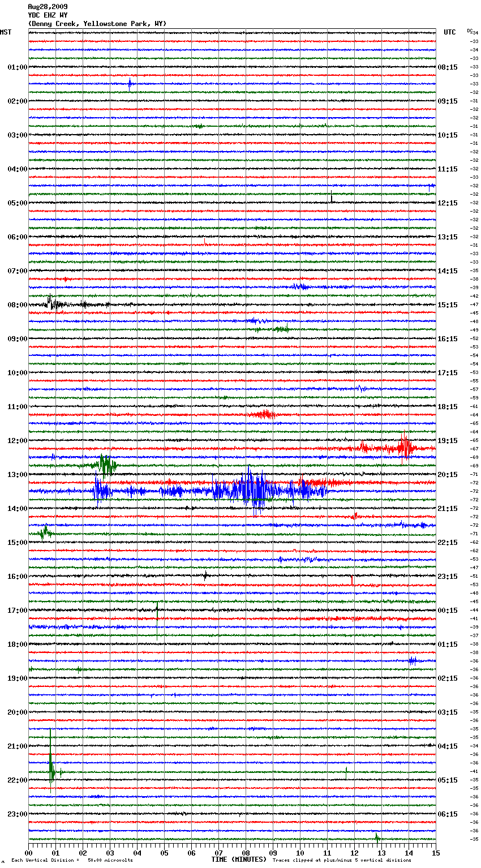
Task: Click the Denny Creek, Yellowstone Park location title
Action: coord(97,24)
